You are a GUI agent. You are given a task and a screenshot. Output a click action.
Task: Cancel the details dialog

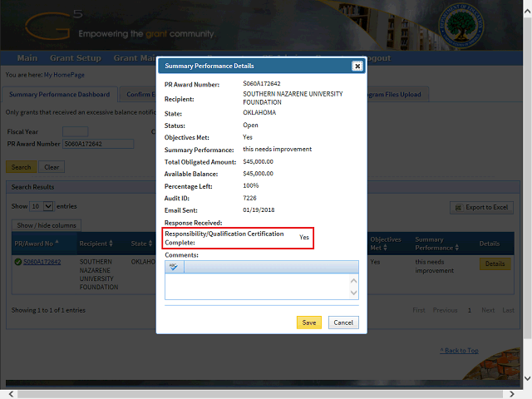tap(343, 323)
